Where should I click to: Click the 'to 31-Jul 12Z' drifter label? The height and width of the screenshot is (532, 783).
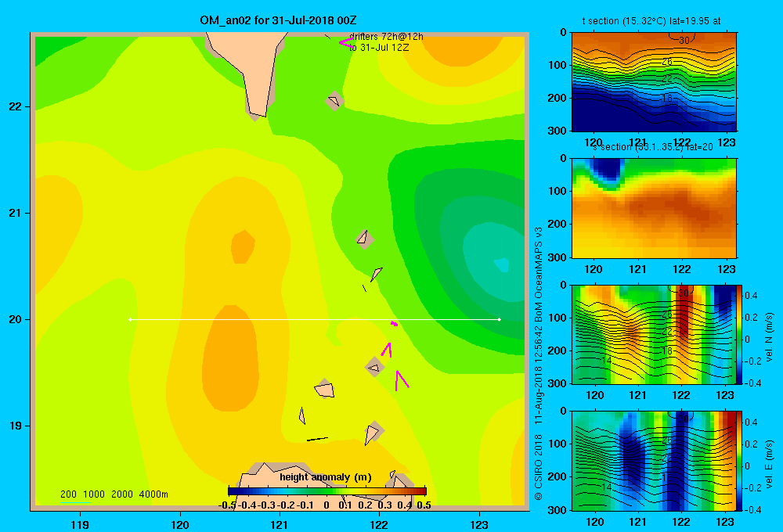pos(379,48)
